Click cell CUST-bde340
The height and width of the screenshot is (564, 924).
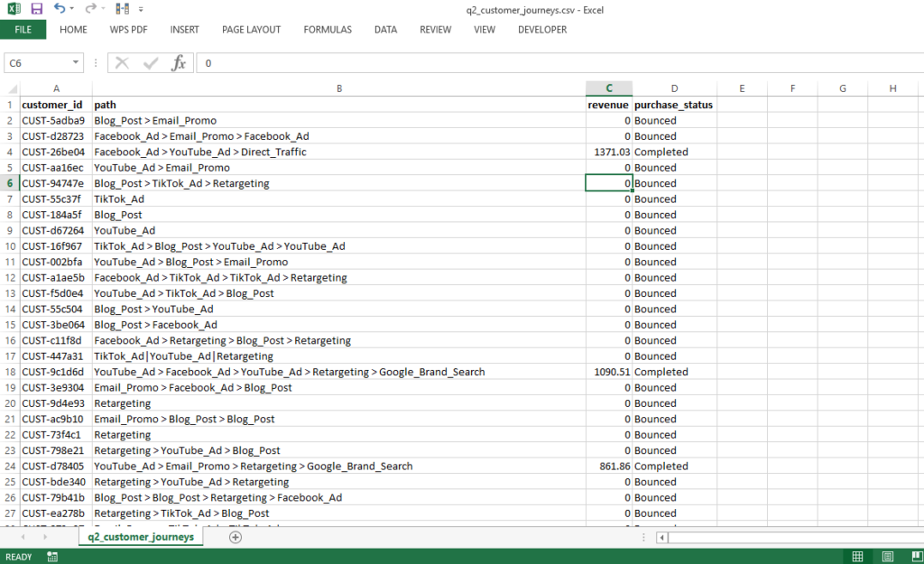pyautogui.click(x=56, y=482)
